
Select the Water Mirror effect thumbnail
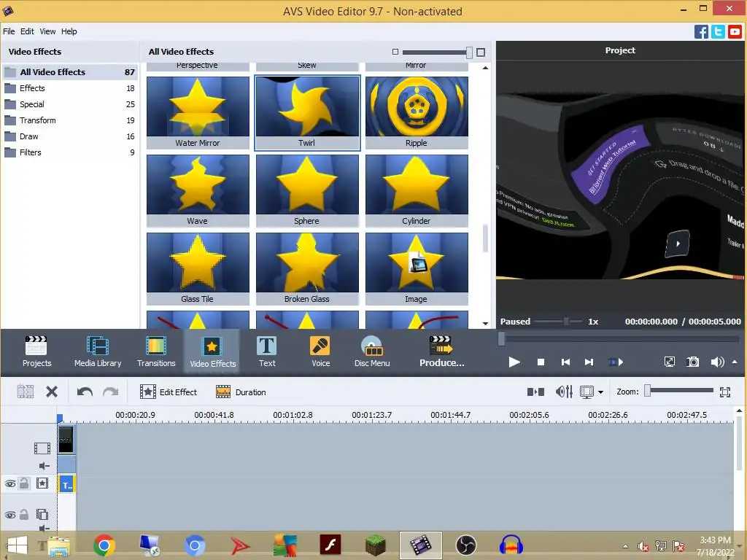point(198,112)
